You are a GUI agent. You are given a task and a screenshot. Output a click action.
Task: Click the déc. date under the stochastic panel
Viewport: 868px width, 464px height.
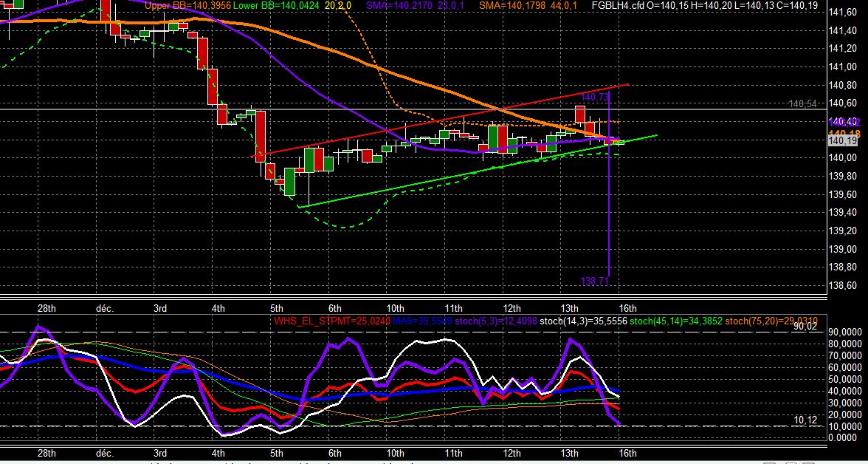tap(105, 453)
